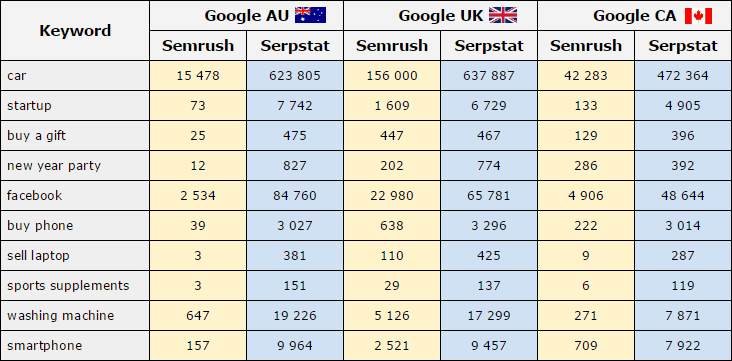Screen dimensions: 732x361
Task: Select the cell with value 48 644
Action: [683, 196]
